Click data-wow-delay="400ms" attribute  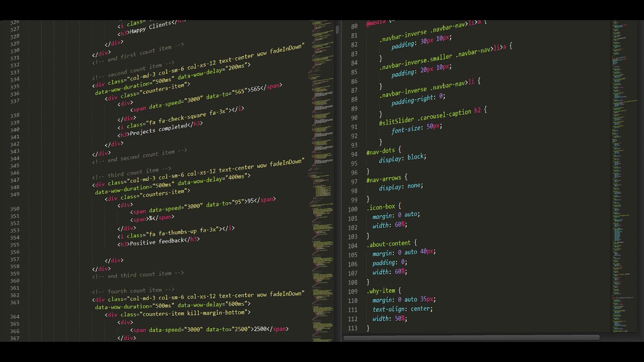(214, 179)
